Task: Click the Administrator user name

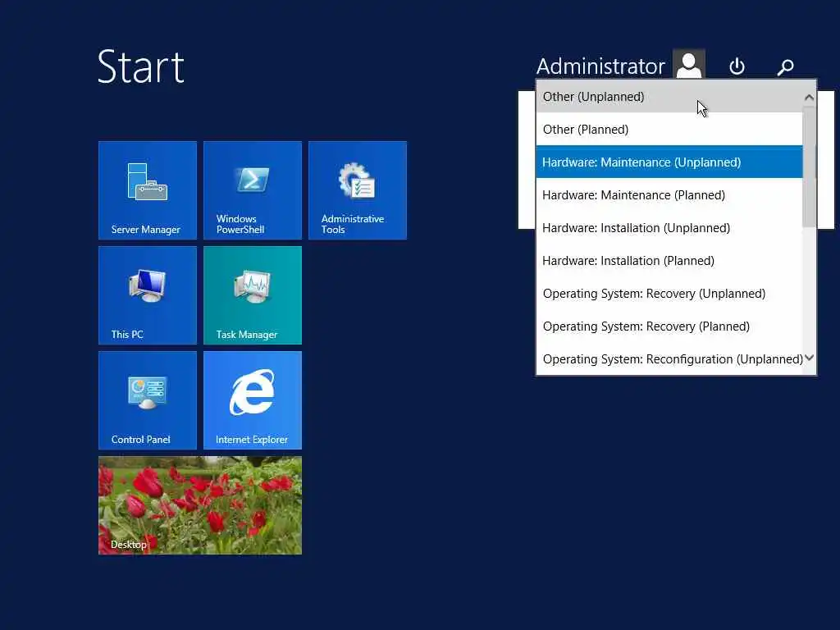Action: 600,66
